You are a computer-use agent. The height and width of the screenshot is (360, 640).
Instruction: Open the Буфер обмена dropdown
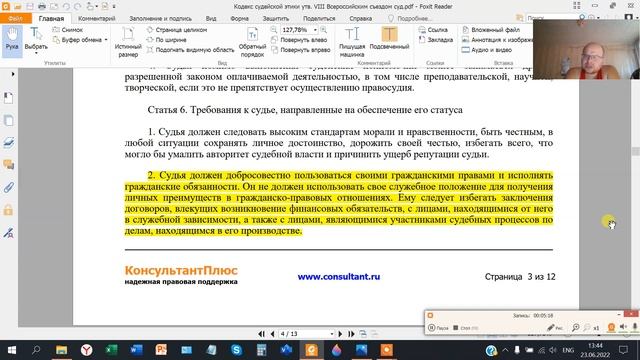point(80,40)
